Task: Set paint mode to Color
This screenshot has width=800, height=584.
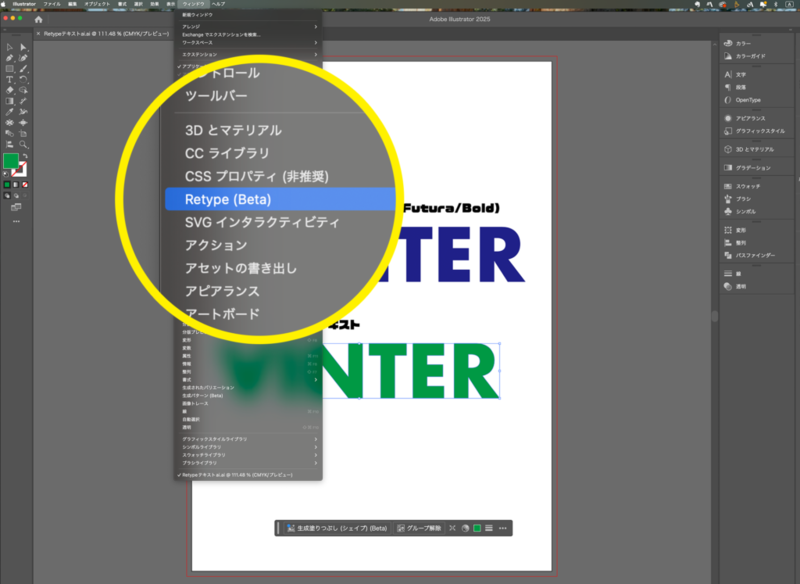Action: [7, 185]
